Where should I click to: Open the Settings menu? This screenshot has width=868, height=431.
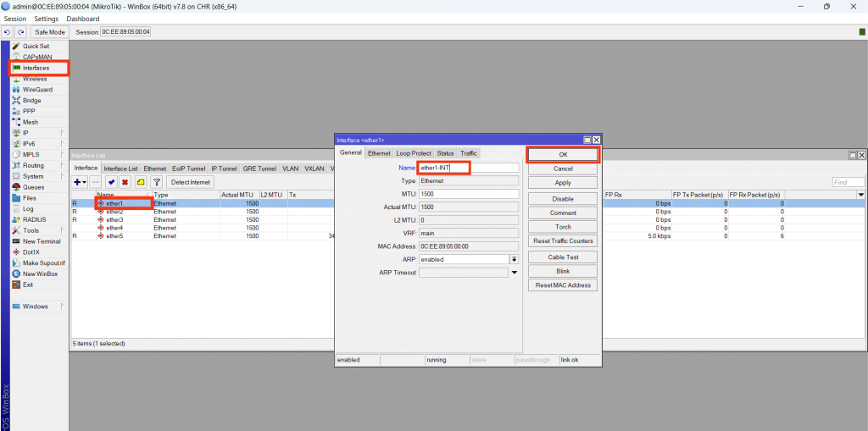tap(46, 19)
